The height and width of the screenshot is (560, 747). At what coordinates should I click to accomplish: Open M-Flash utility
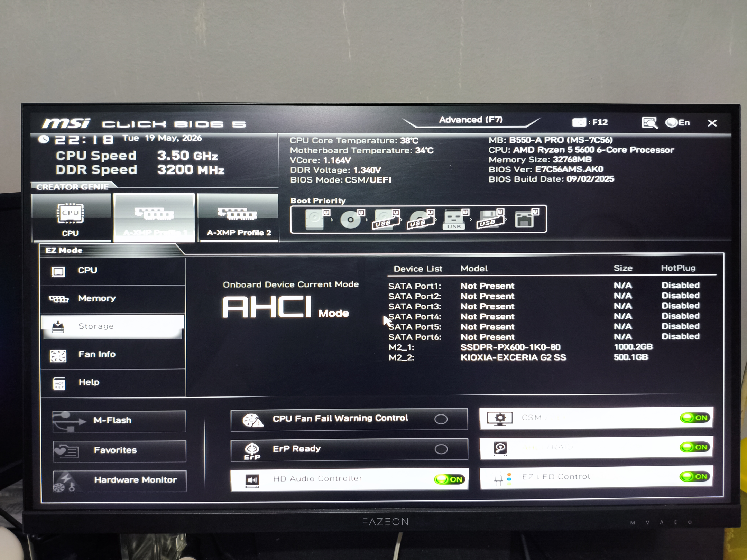click(119, 421)
